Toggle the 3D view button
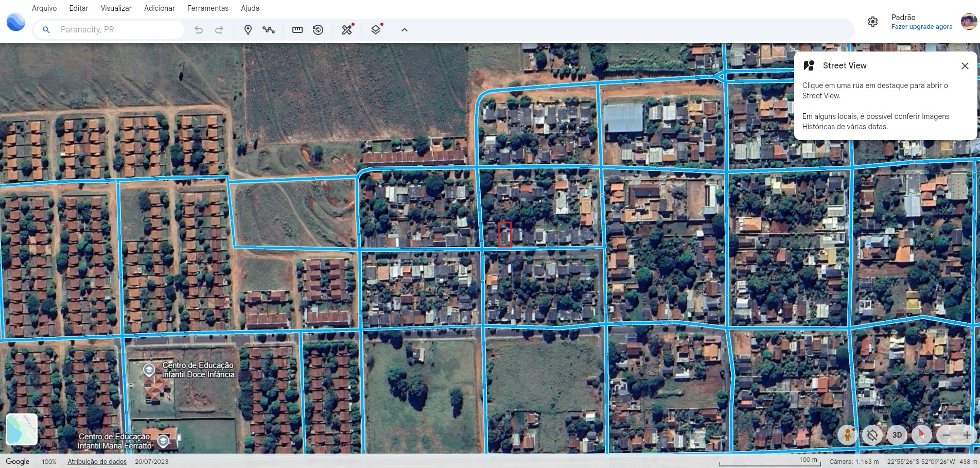 tap(897, 435)
